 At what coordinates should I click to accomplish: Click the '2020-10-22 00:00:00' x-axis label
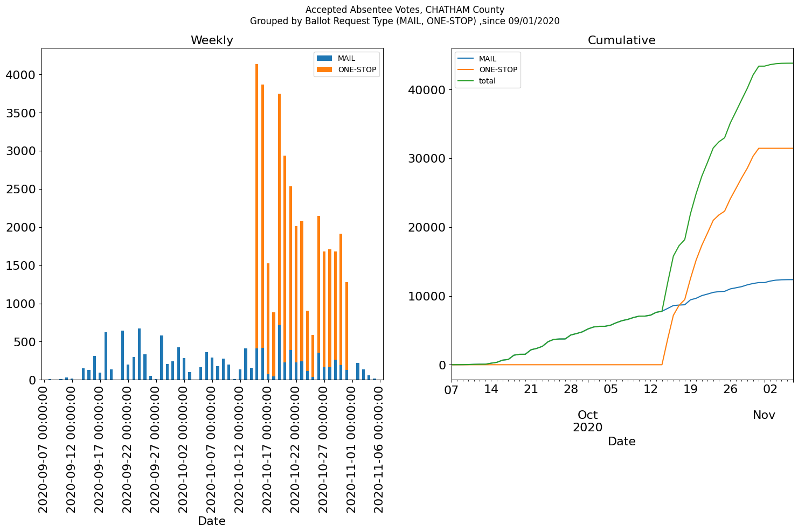(295, 449)
